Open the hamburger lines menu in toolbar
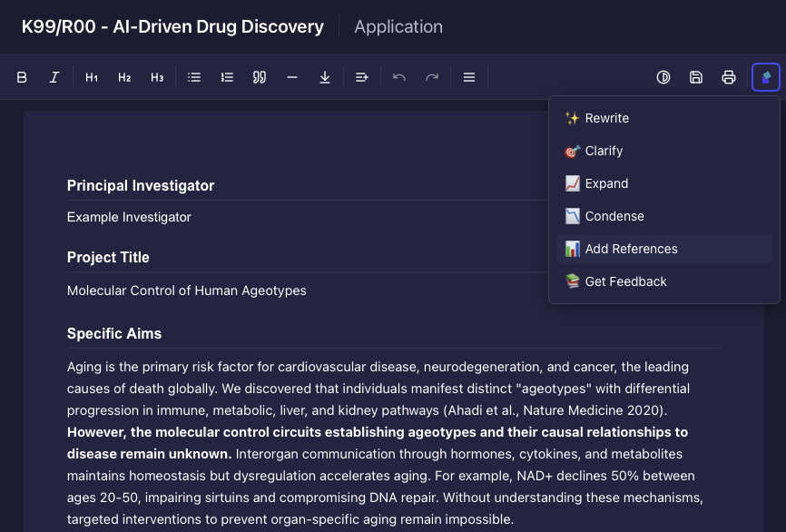The image size is (786, 532). pyautogui.click(x=469, y=77)
